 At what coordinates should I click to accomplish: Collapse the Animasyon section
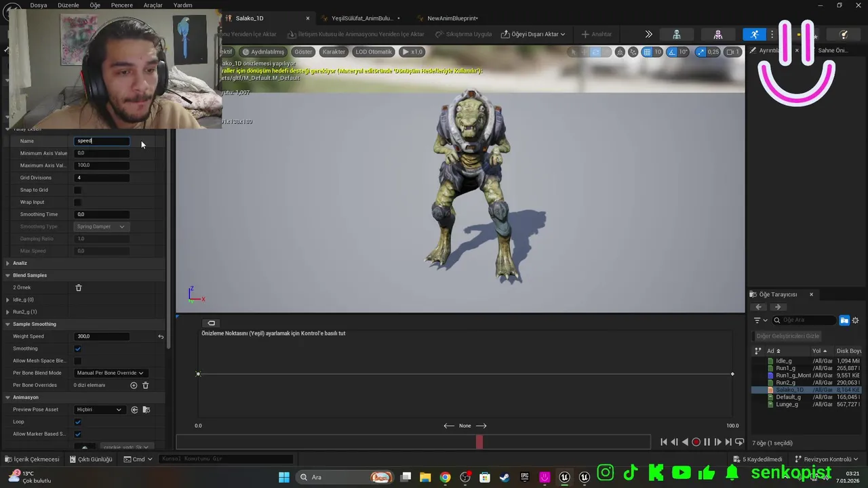(7, 397)
